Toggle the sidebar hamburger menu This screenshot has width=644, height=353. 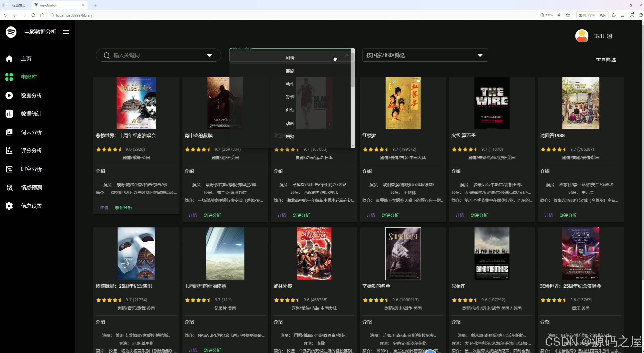66,32
